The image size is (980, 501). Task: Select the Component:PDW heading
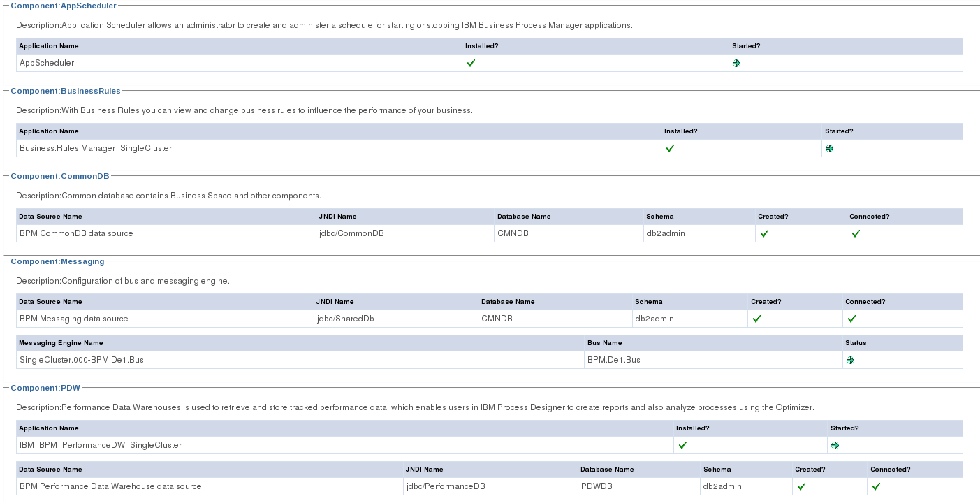click(45, 388)
